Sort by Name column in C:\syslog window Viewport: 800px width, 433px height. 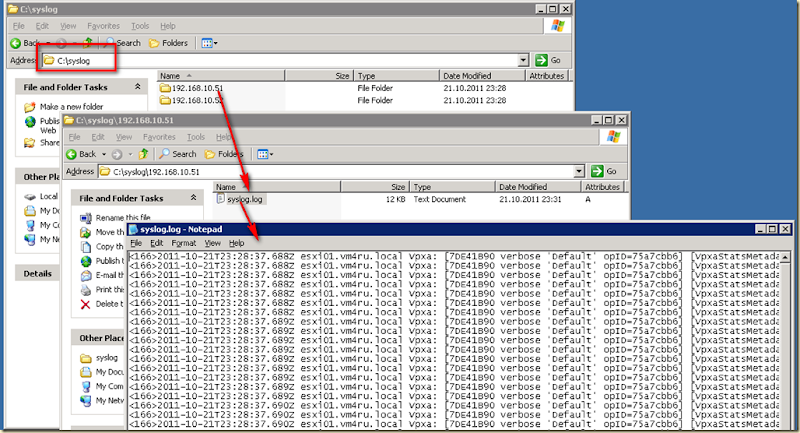[220, 75]
